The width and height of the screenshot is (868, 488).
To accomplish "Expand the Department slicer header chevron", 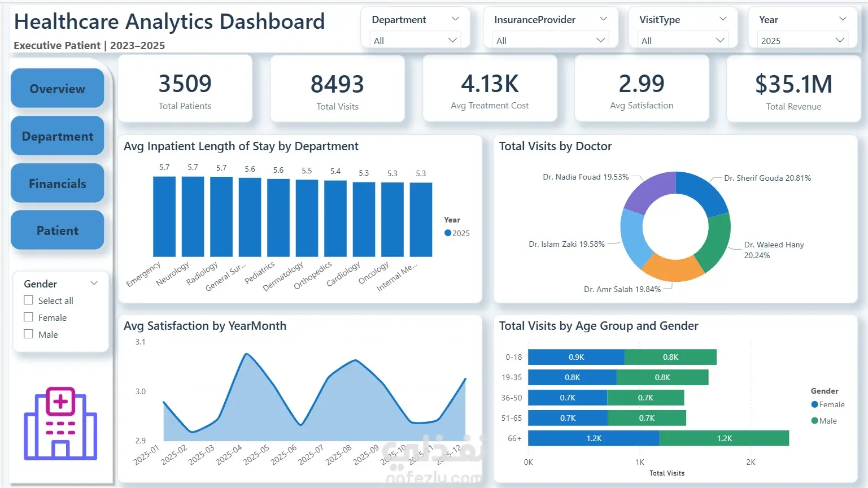I will 455,19.
